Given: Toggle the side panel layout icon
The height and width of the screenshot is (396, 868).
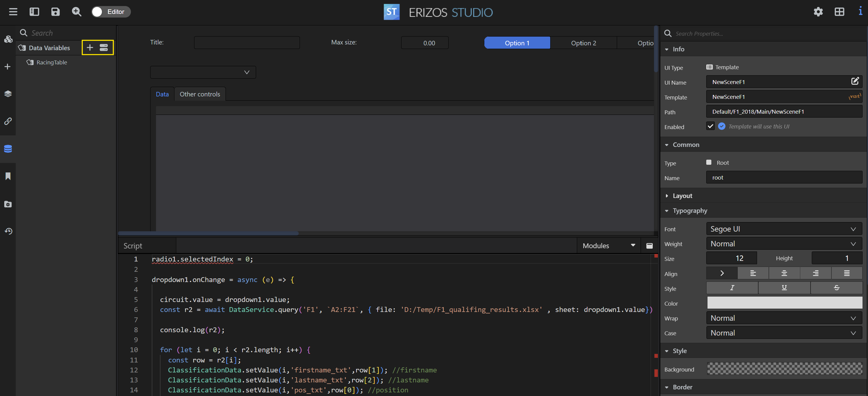Looking at the screenshot, I should [34, 12].
